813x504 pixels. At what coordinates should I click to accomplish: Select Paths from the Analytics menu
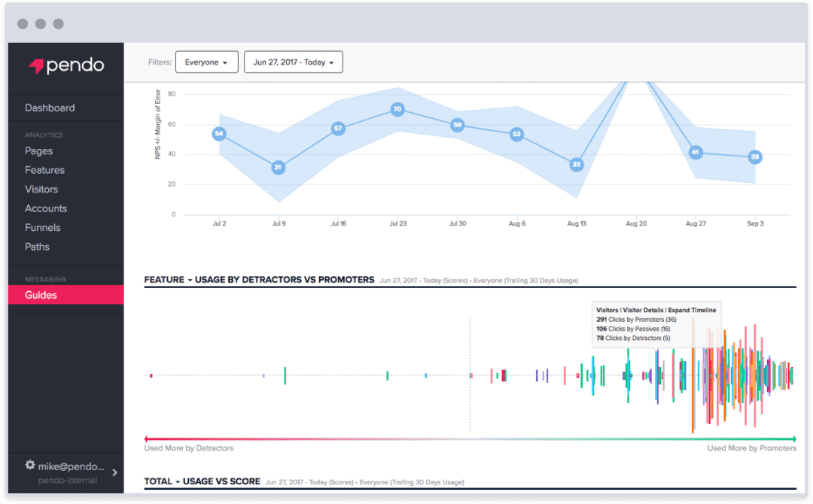[37, 247]
